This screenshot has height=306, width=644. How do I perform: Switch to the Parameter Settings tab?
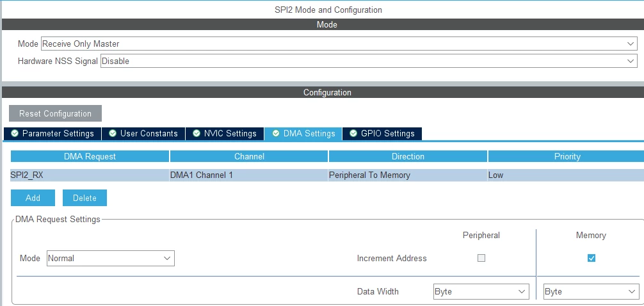(x=52, y=134)
